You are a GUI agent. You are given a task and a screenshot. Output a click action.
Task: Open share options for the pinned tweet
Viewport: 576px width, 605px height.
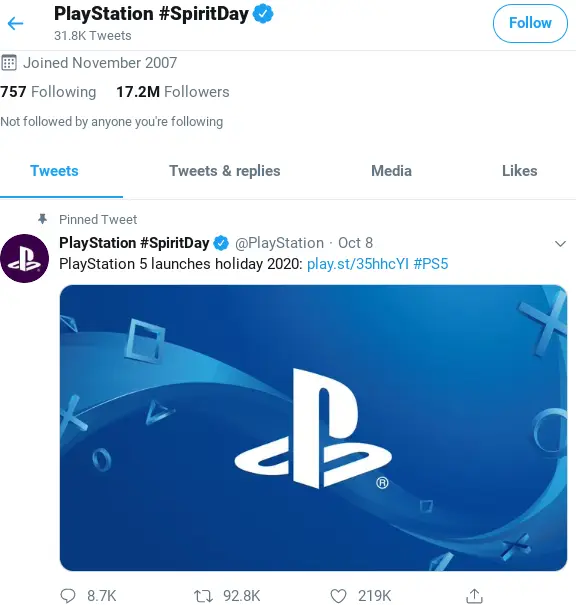pyautogui.click(x=474, y=595)
